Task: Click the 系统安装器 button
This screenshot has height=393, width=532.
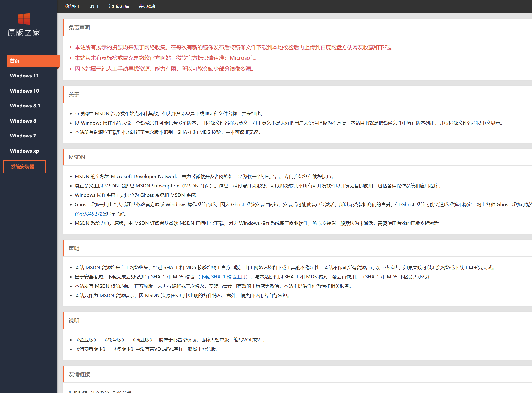Action: pyautogui.click(x=24, y=167)
